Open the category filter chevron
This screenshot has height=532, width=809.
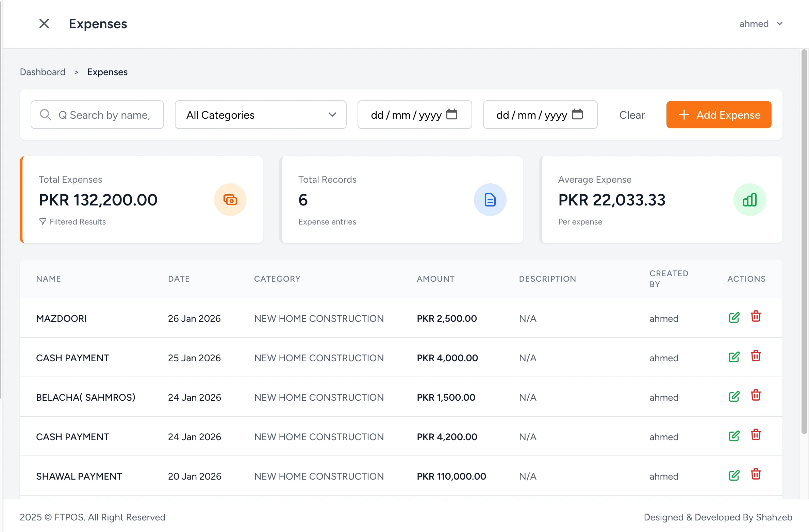332,115
